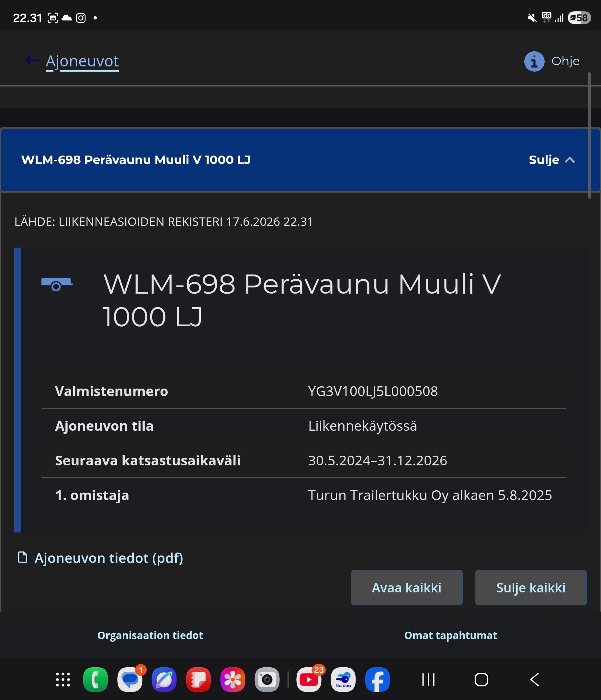This screenshot has width=601, height=700.
Task: Launch the Nordea banking app
Action: 343,679
